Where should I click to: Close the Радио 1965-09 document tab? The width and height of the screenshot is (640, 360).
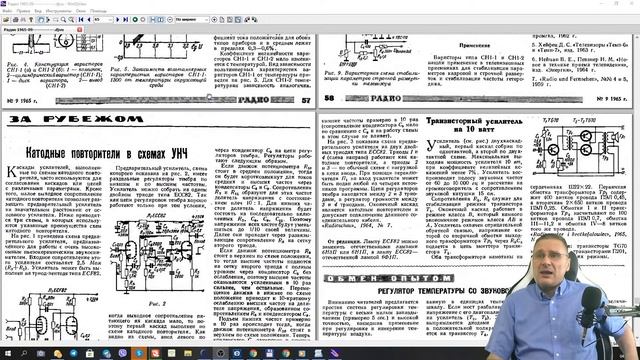pyautogui.click(x=80, y=30)
